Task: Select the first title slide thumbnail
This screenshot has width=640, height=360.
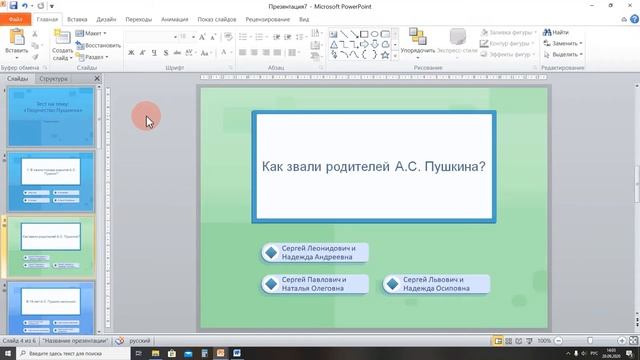Action: click(51, 117)
